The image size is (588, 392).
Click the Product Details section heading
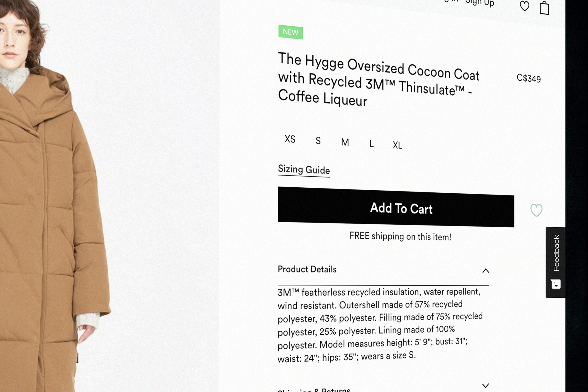point(307,269)
